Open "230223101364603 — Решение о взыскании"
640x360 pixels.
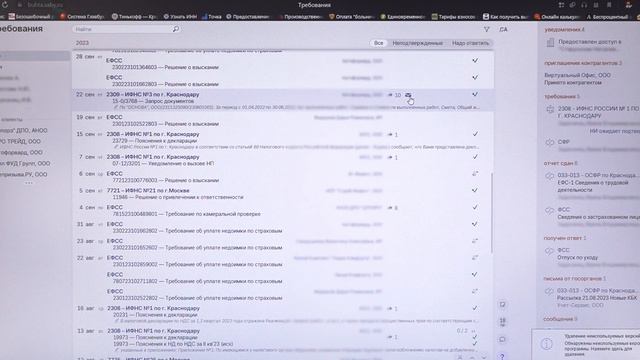[x=165, y=67]
